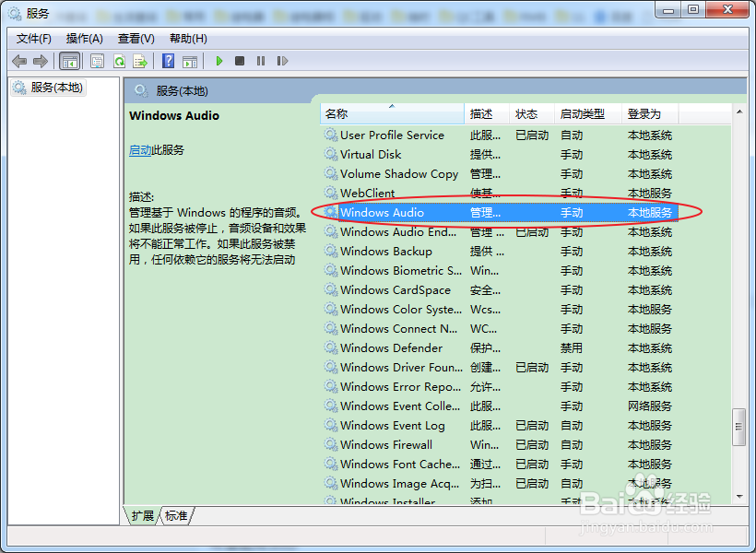Image resolution: width=756 pixels, height=553 pixels.
Task: Select the Windows Event Collector service
Action: (x=499, y=406)
